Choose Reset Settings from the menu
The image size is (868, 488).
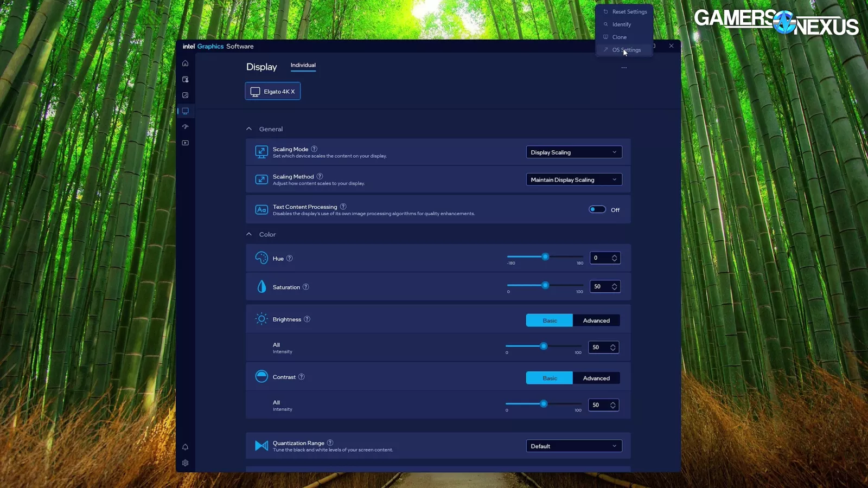(x=629, y=12)
